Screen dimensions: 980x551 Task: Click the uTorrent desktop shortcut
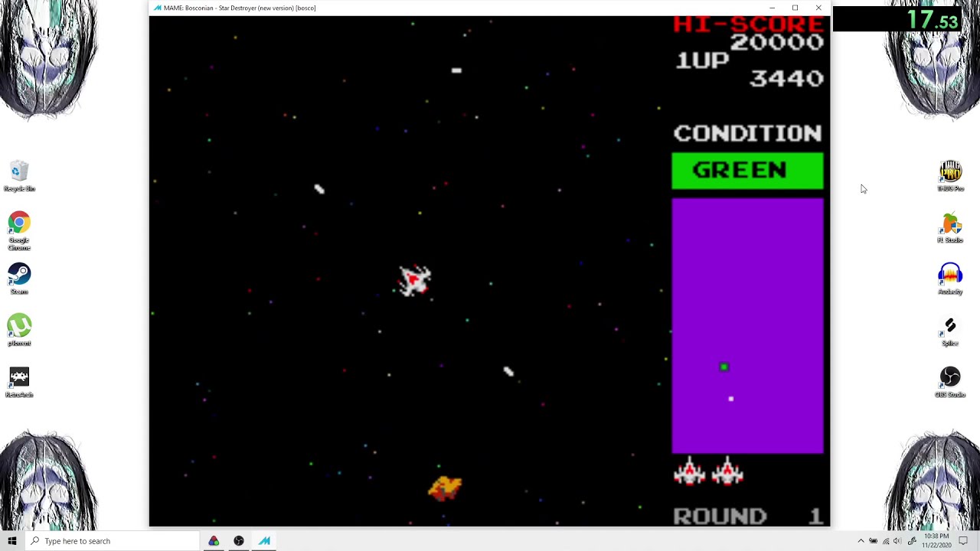[19, 331]
